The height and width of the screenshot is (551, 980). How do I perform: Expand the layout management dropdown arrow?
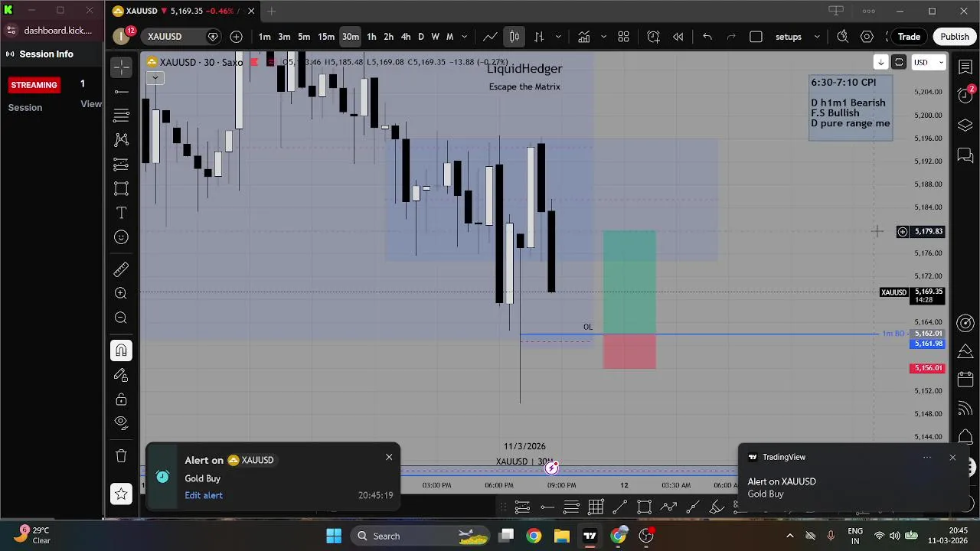click(817, 37)
